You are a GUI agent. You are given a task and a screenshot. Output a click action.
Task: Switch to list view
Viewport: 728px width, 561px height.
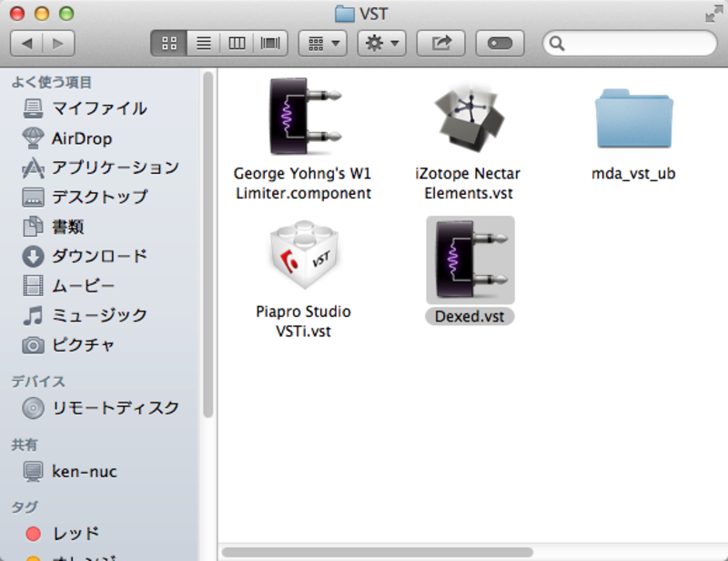pyautogui.click(x=203, y=44)
